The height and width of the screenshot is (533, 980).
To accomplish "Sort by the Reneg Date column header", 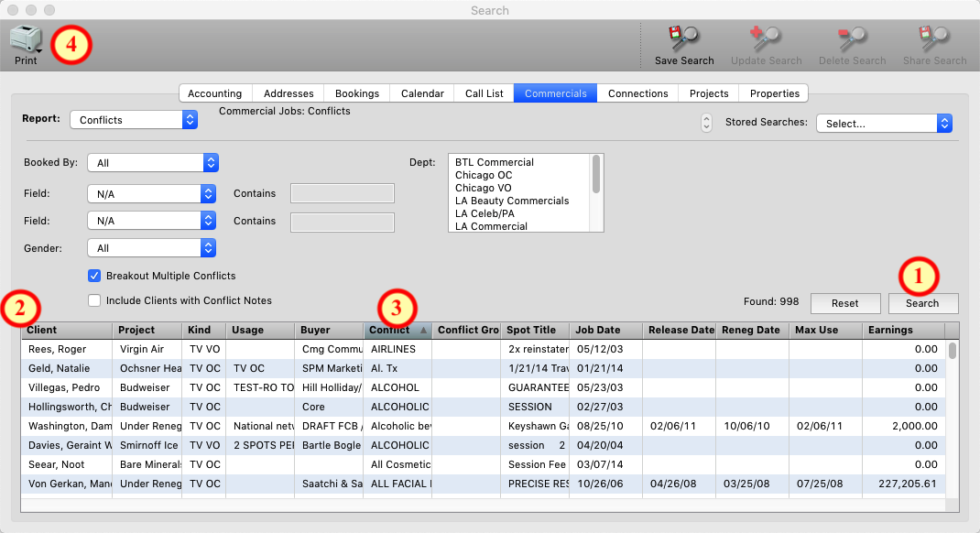I will point(753,330).
